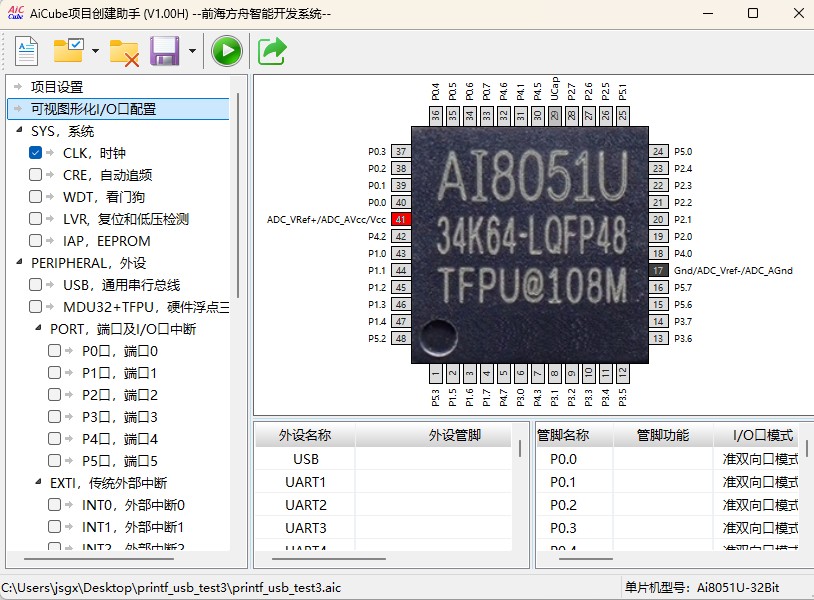Tick the P3口, 端口3 checkbox
Image resolution: width=814 pixels, height=600 pixels.
tap(55, 416)
